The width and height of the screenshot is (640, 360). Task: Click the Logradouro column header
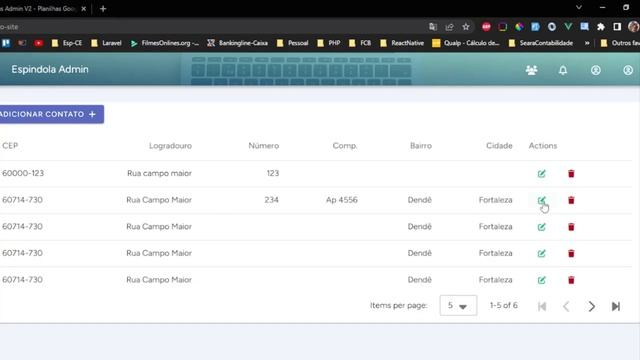point(170,146)
